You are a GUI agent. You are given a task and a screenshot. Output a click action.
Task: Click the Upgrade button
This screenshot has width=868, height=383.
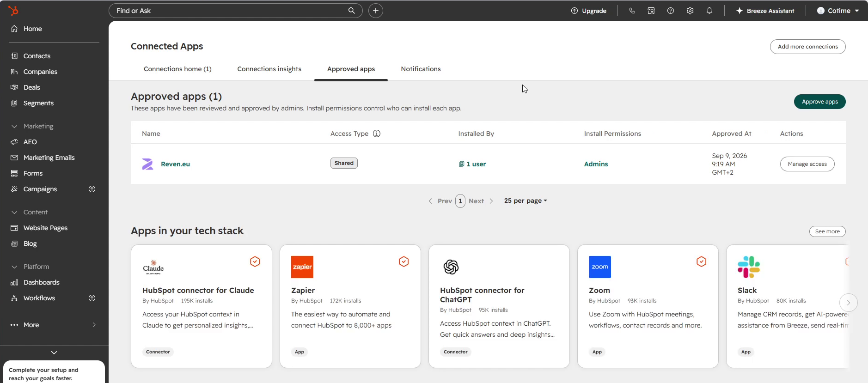(589, 11)
